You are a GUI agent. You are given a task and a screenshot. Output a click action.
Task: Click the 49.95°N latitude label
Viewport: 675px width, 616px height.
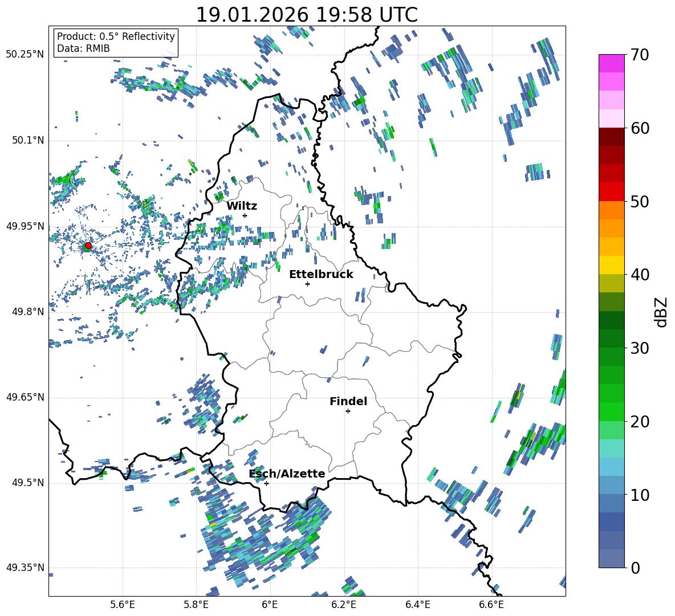click(x=25, y=226)
